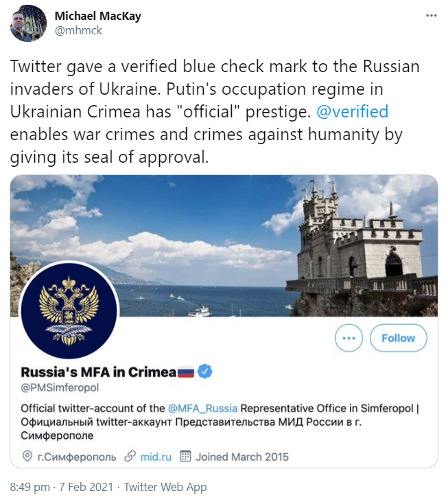Click the location pin icon
The width and height of the screenshot is (448, 502).
[x=27, y=456]
